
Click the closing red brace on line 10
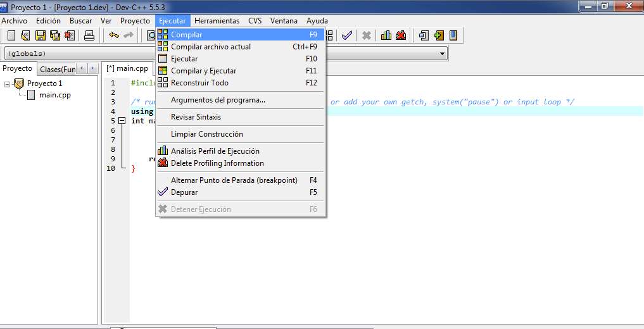pyautogui.click(x=133, y=168)
